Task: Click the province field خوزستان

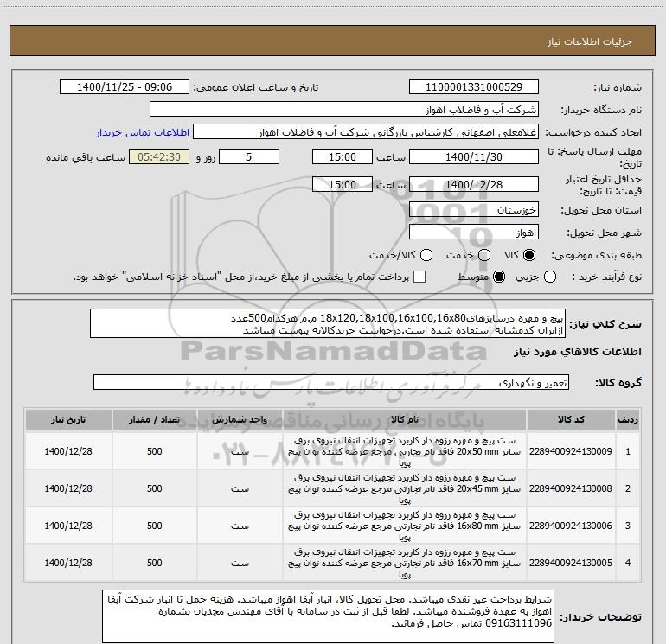Action: click(x=474, y=210)
